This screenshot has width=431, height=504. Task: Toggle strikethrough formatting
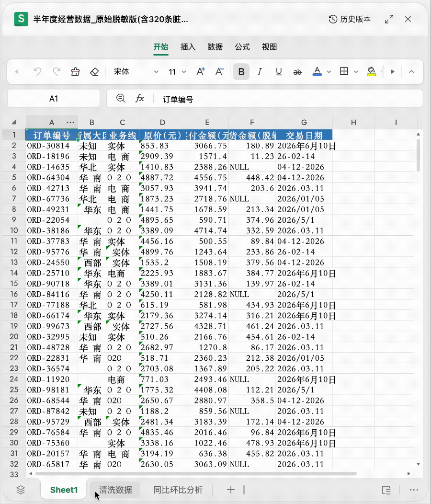[x=297, y=72]
